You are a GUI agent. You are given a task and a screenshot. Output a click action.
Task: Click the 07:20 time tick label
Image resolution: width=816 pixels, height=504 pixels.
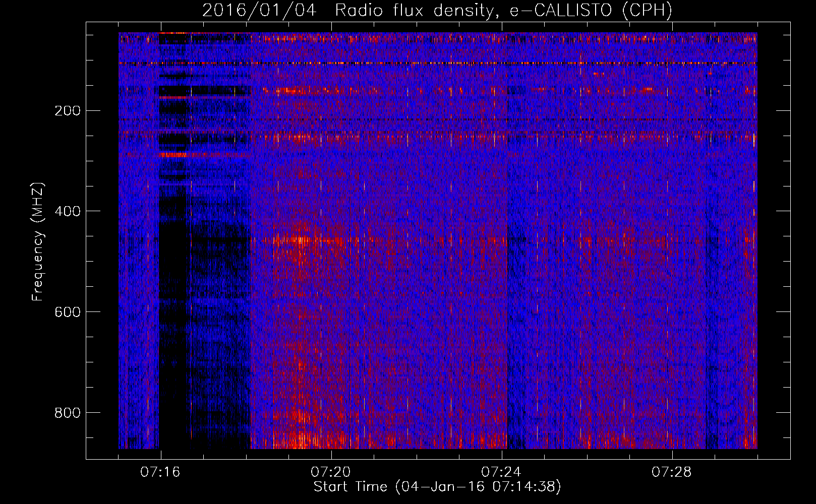(x=331, y=472)
